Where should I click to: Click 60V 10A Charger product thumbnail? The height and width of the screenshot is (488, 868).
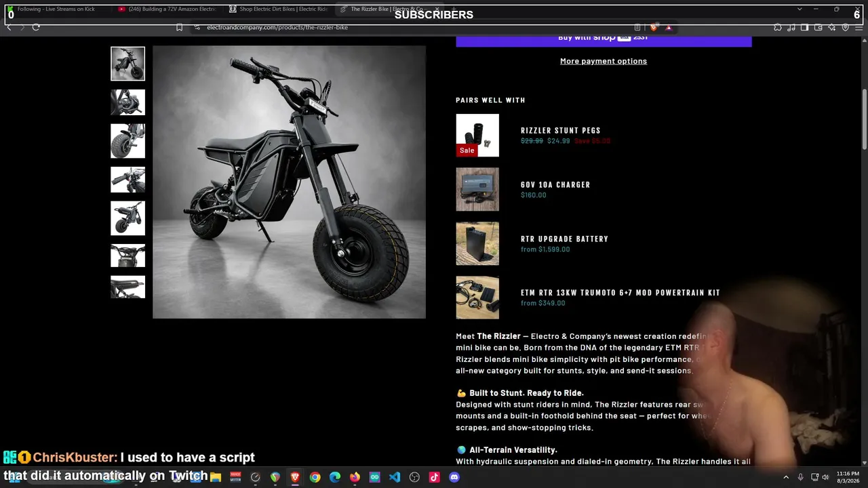point(477,189)
